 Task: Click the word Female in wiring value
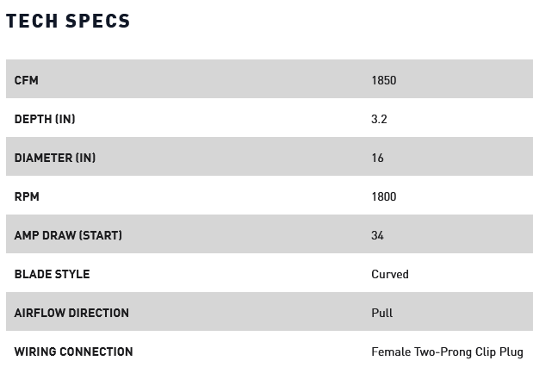pyautogui.click(x=391, y=352)
